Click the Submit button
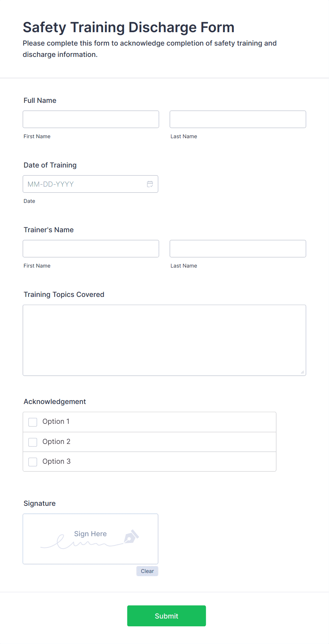 coord(166,616)
